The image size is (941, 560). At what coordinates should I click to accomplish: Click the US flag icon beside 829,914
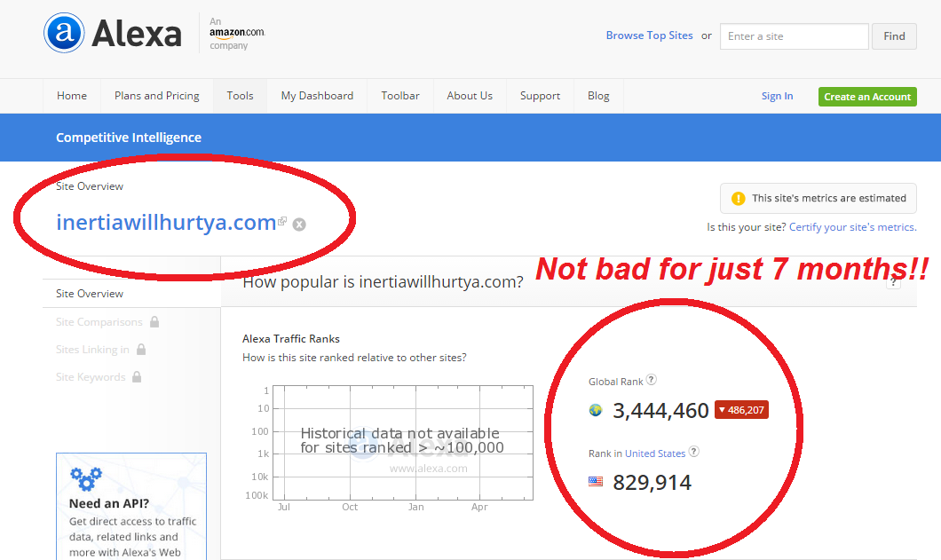coord(596,481)
